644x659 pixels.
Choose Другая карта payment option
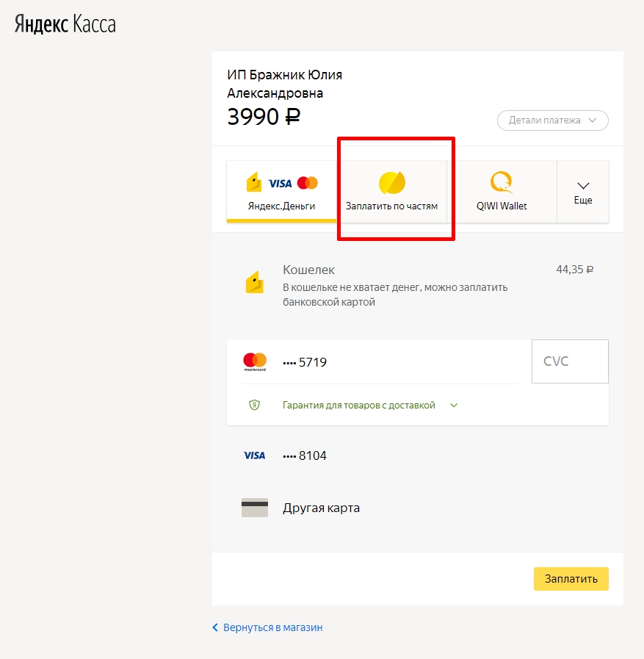418,508
